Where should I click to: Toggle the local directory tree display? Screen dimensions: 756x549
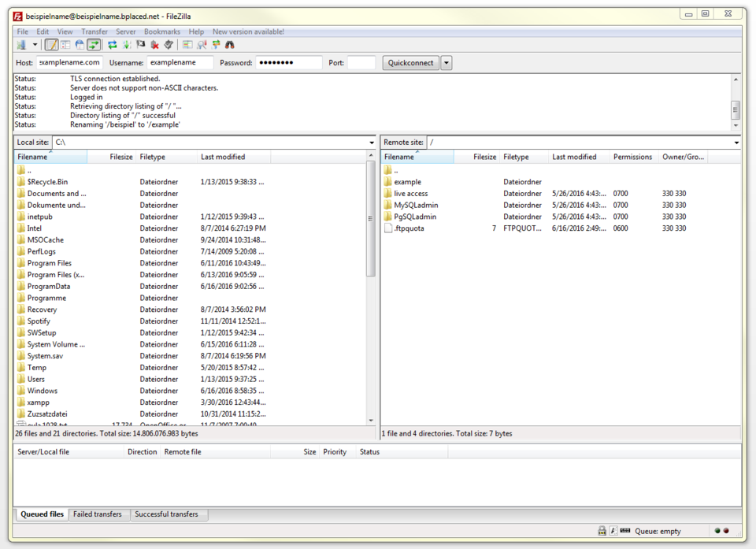pyautogui.click(x=65, y=45)
